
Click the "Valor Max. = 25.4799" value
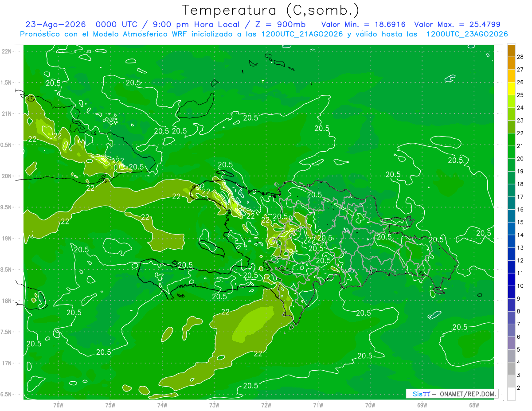[457, 24]
